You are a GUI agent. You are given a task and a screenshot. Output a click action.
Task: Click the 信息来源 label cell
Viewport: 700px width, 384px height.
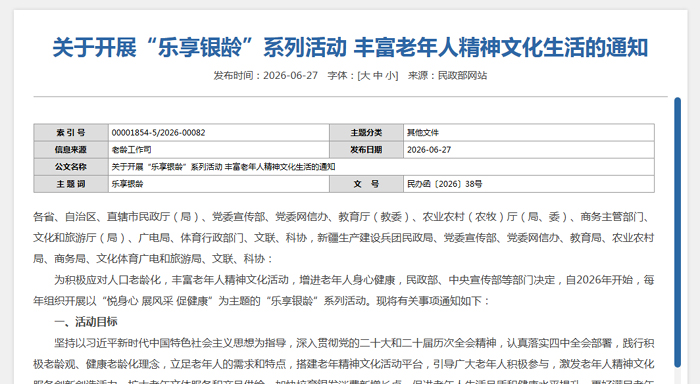71,150
